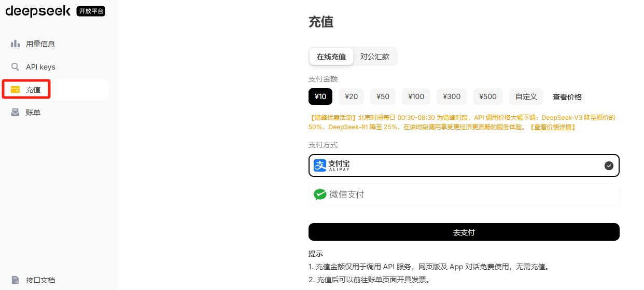644x290 pixels.
Task: Select the ¥100 payment amount
Action: [x=416, y=96]
